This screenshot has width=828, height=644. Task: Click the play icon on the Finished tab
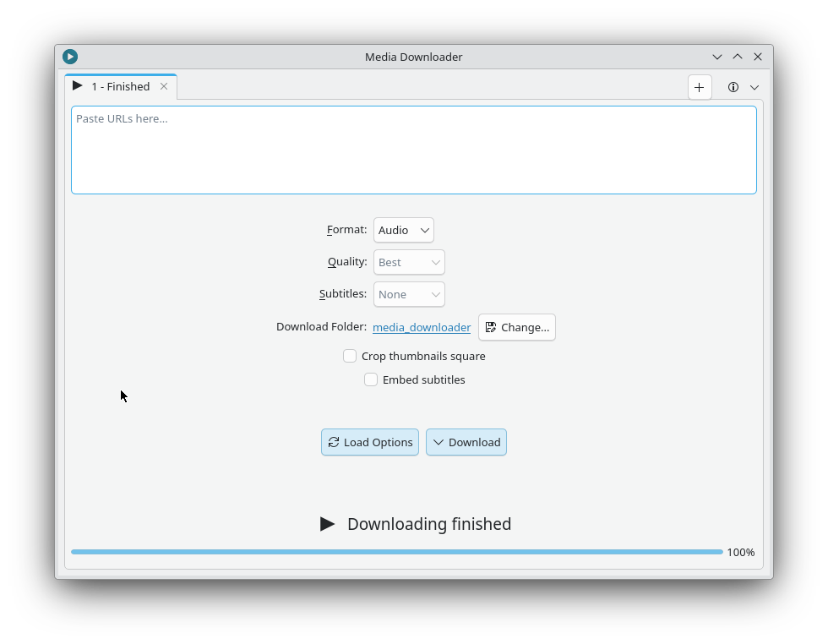coord(78,86)
